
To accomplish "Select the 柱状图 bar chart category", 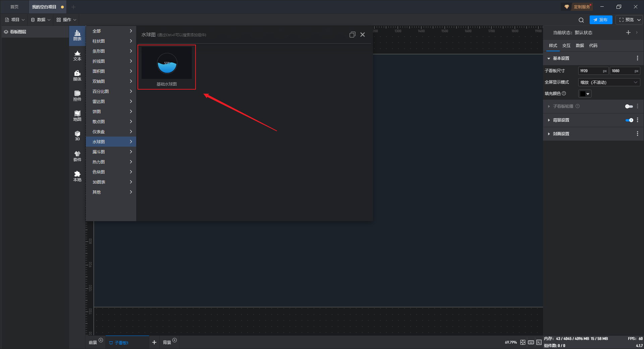I will pos(111,41).
